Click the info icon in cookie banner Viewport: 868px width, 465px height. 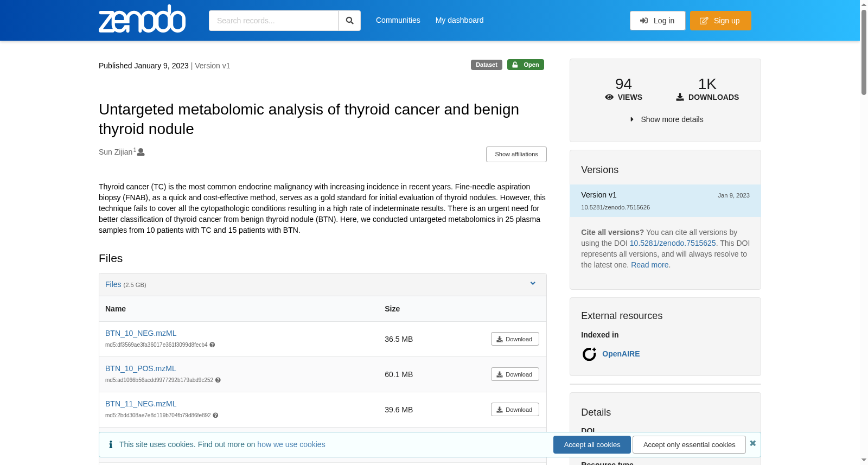[111, 444]
